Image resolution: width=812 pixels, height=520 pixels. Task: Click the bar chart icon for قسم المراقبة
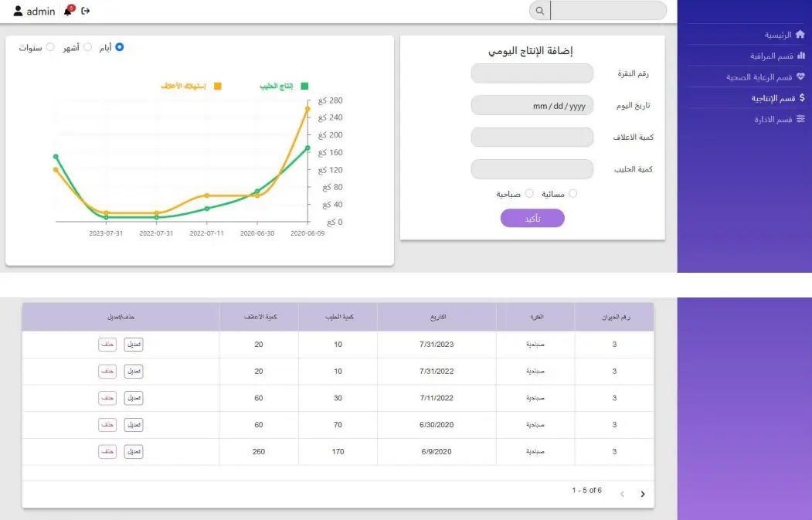click(801, 56)
